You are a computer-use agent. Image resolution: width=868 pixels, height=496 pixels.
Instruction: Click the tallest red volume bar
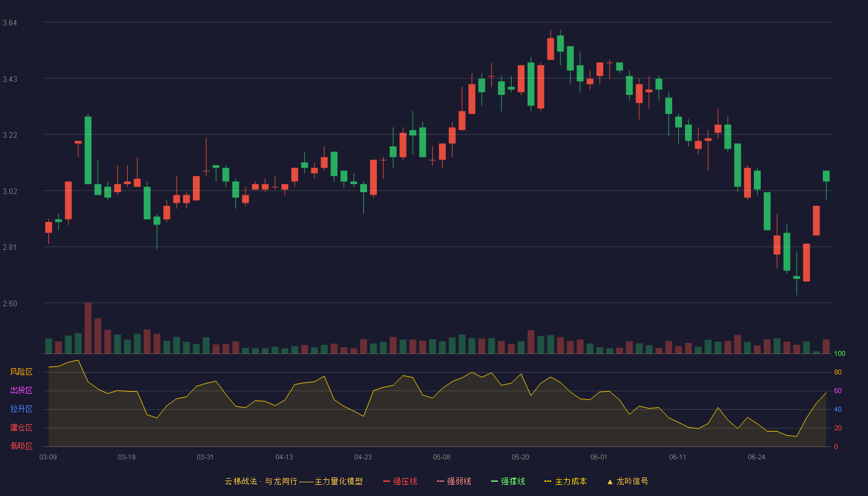tap(88, 328)
